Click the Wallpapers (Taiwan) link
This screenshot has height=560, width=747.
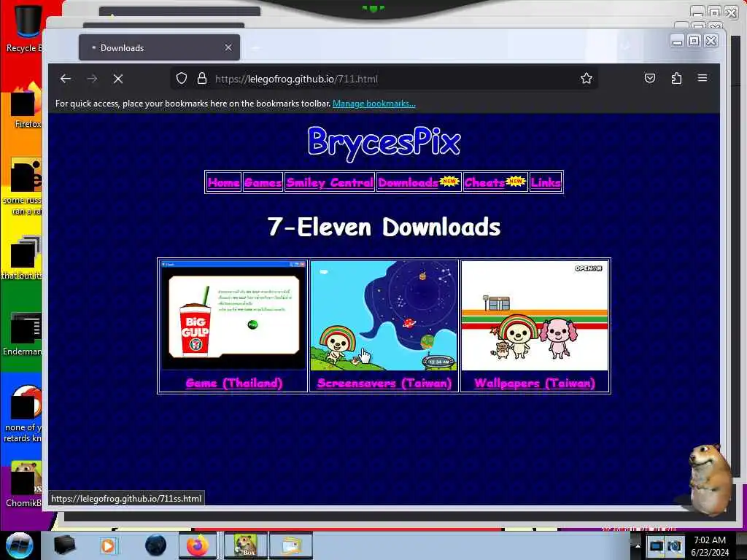[x=535, y=383]
